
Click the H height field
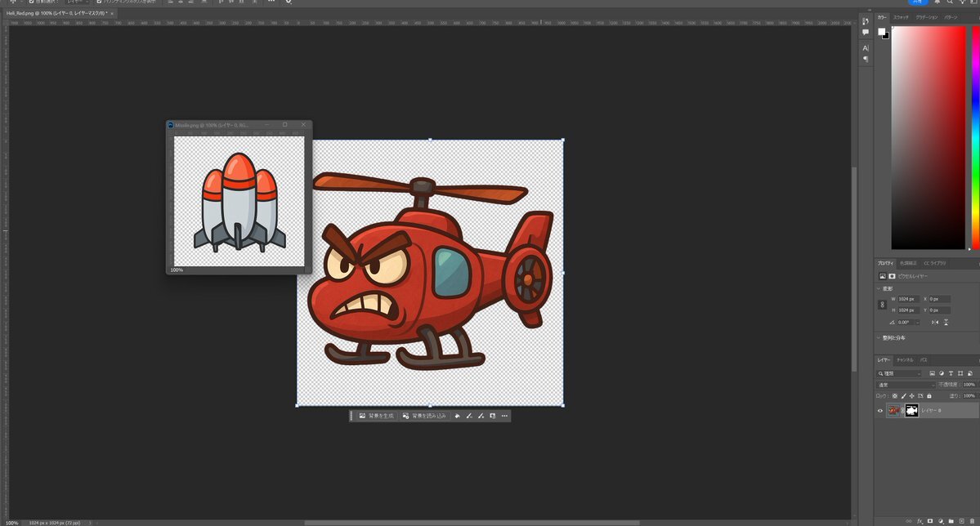coord(908,310)
